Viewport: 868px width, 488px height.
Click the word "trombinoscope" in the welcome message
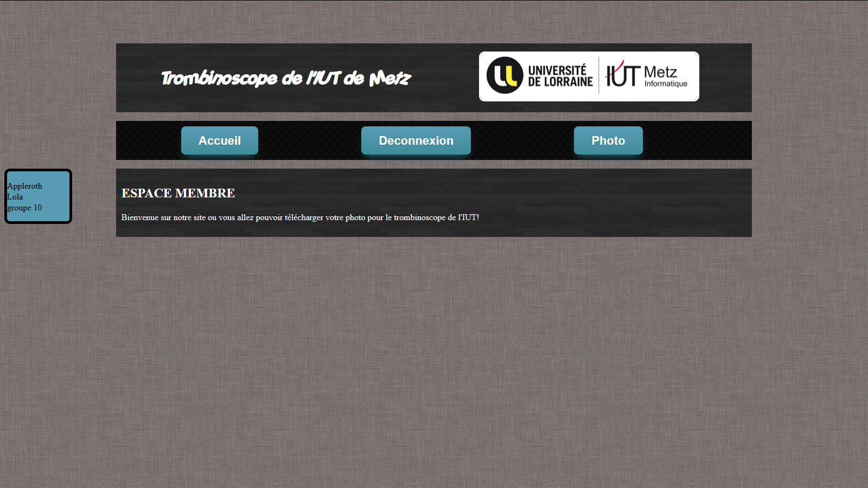419,217
